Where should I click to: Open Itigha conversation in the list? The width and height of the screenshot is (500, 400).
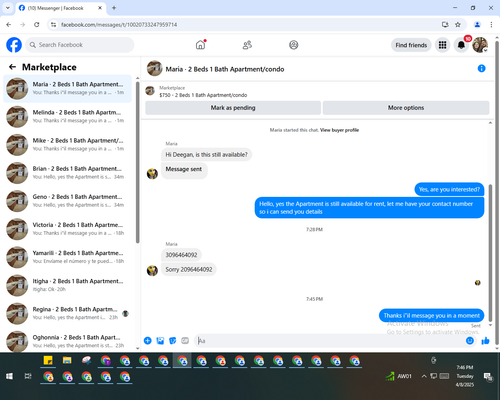68,285
